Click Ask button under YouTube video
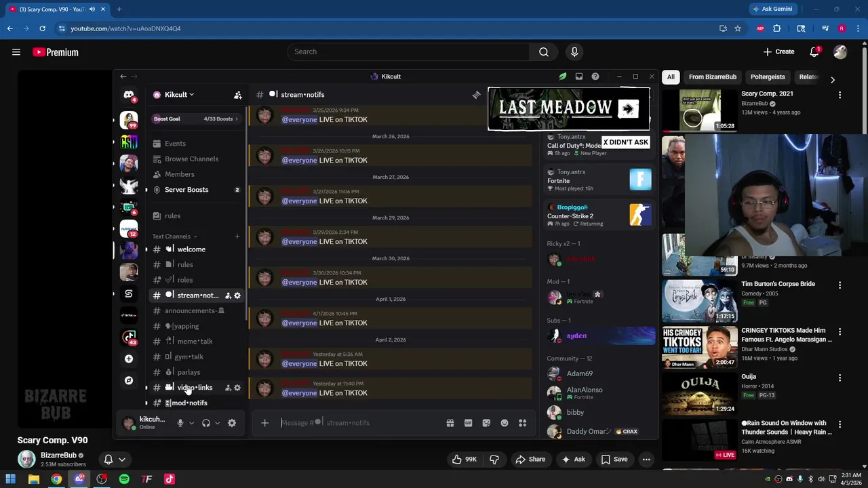868x488 pixels. coord(572,460)
